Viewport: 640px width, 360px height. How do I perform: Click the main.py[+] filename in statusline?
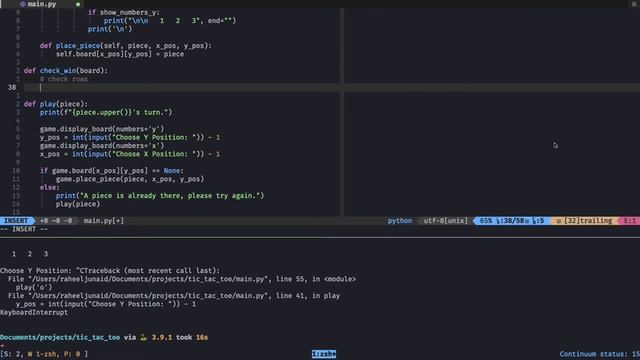point(104,221)
